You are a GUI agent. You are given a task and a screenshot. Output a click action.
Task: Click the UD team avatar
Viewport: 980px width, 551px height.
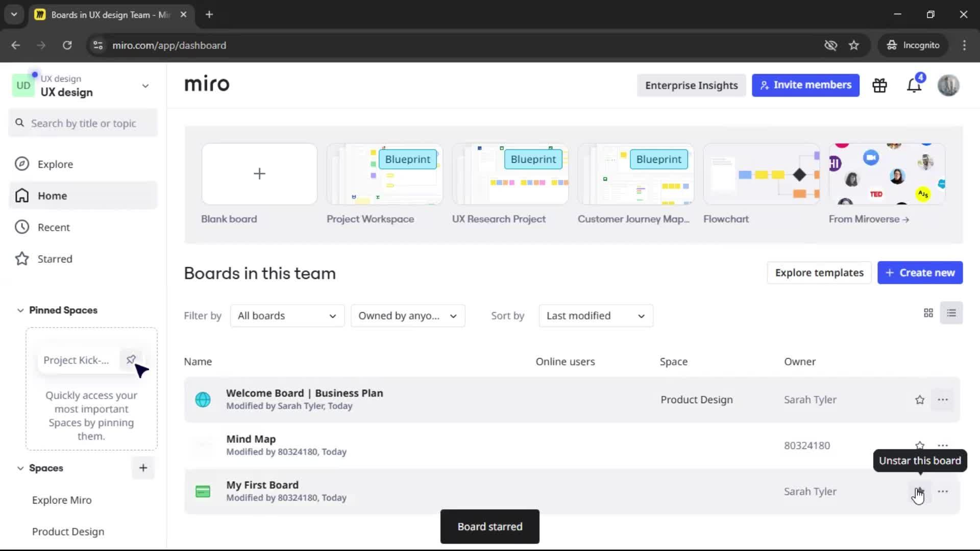[23, 86]
